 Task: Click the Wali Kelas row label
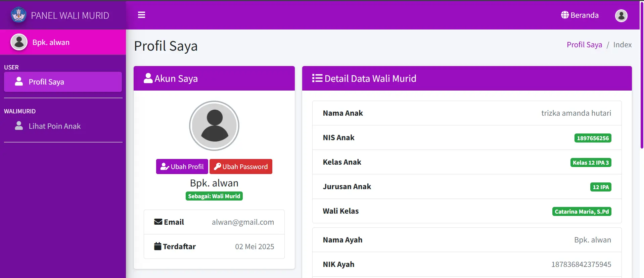pos(341,211)
